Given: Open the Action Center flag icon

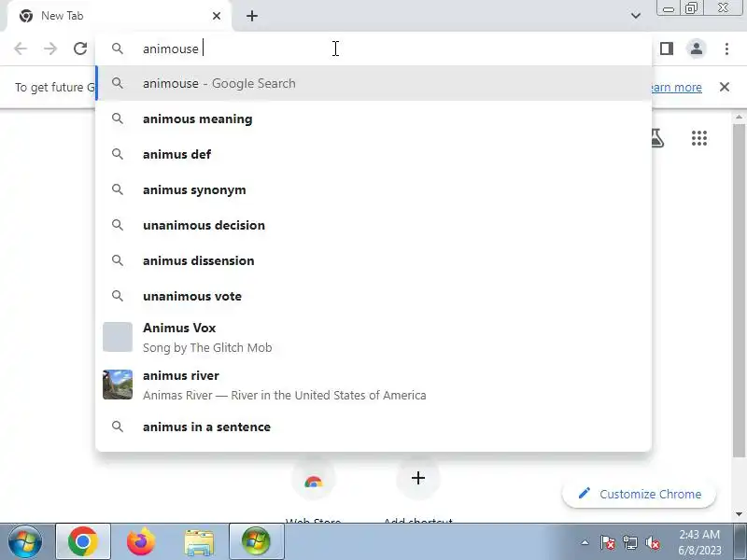Looking at the screenshot, I should point(608,542).
